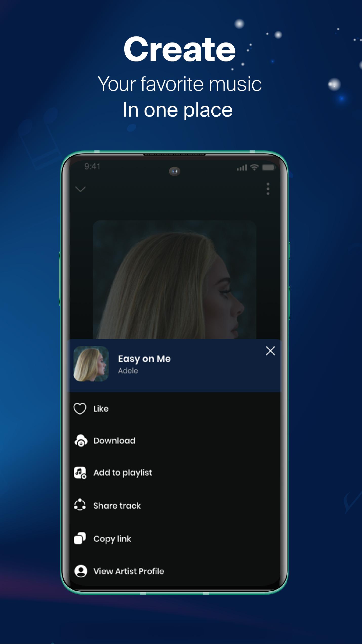Tap the Add to playlist icon
This screenshot has width=362, height=644.
(80, 473)
